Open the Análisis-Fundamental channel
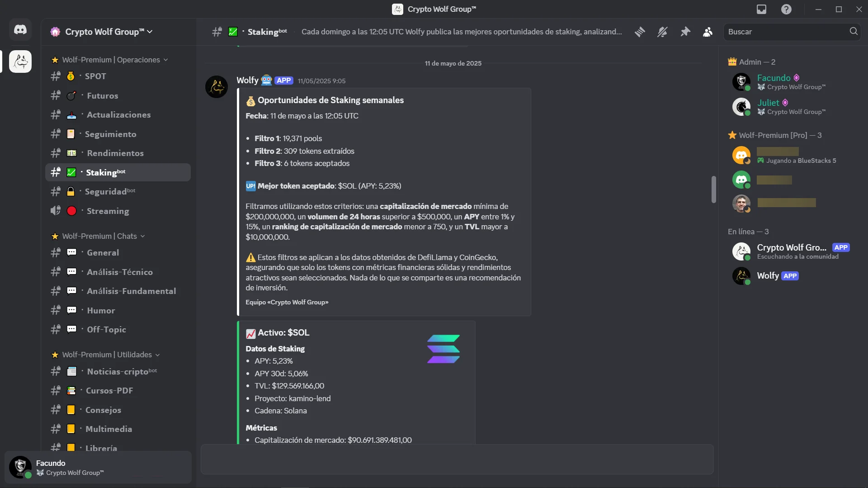 118,291
